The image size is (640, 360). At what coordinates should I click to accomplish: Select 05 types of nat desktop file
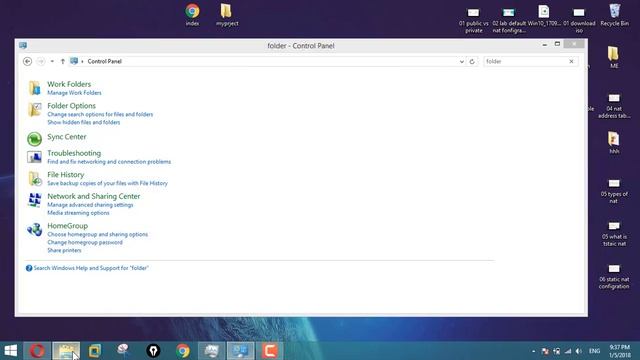pyautogui.click(x=614, y=191)
